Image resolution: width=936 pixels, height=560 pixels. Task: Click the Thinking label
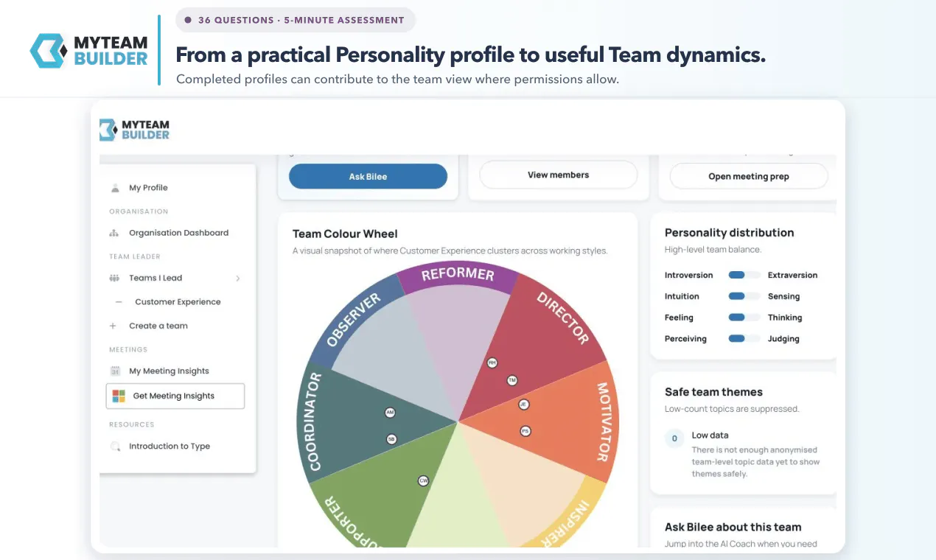[x=785, y=318]
